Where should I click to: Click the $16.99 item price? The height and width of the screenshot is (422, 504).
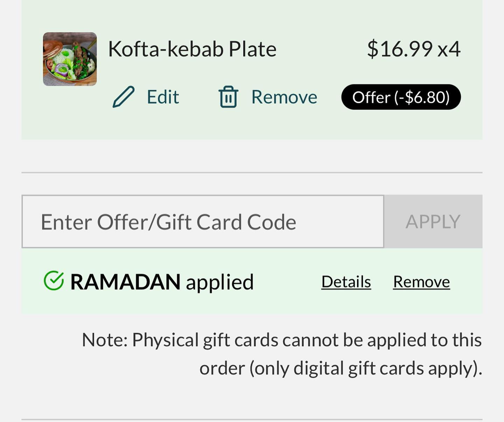point(399,49)
